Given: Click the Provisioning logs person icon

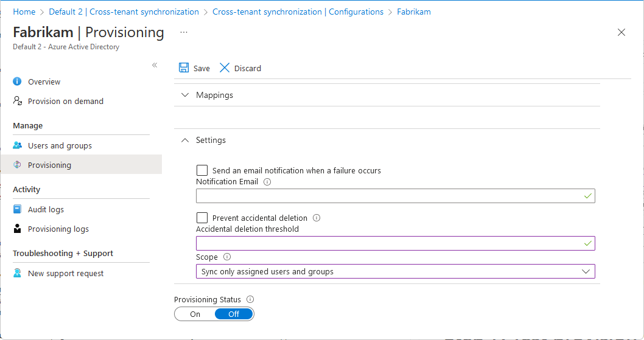Looking at the screenshot, I should tap(17, 228).
